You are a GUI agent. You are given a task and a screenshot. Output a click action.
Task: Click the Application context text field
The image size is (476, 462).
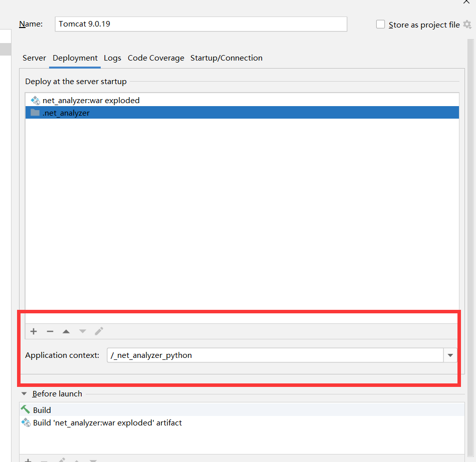click(275, 355)
